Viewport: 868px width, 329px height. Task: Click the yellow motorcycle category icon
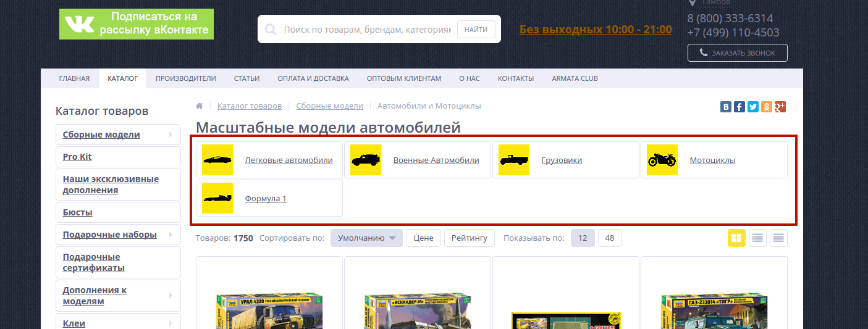click(662, 160)
